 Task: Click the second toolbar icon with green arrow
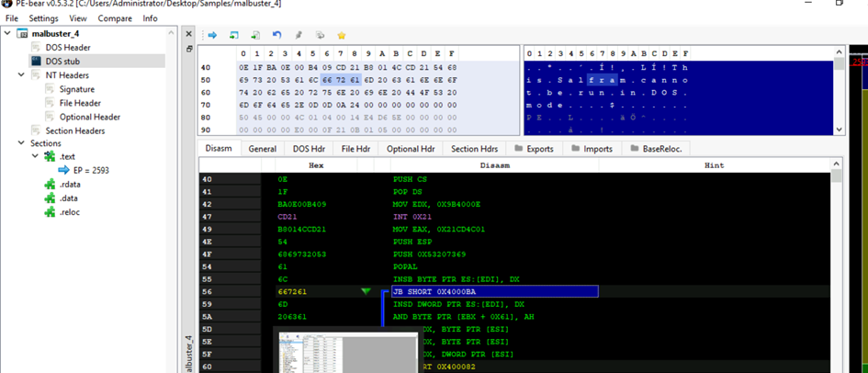pos(233,35)
